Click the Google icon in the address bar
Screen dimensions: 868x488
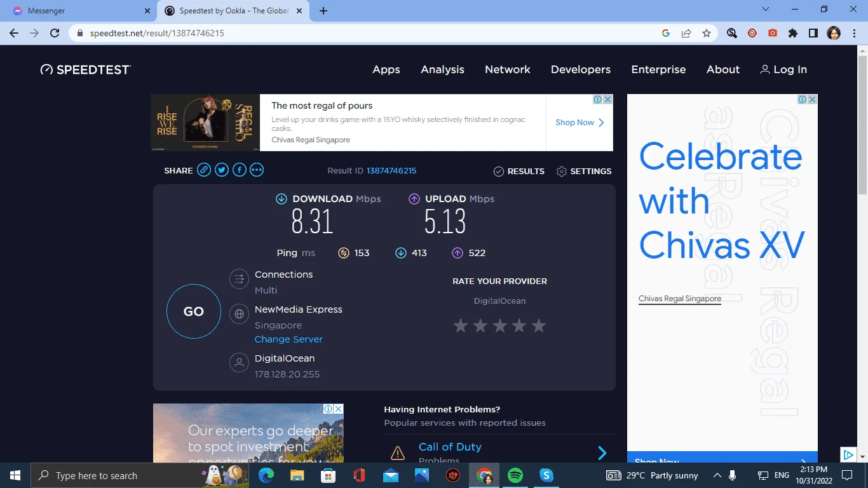click(x=666, y=33)
